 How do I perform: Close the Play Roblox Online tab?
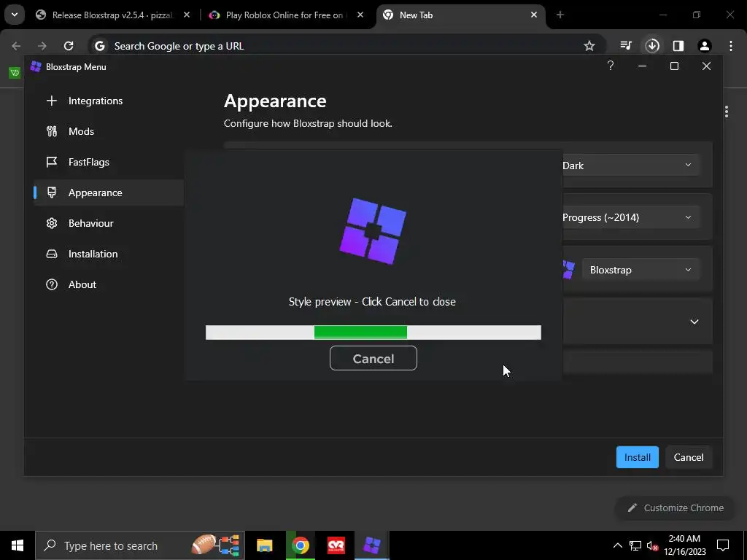pos(360,15)
